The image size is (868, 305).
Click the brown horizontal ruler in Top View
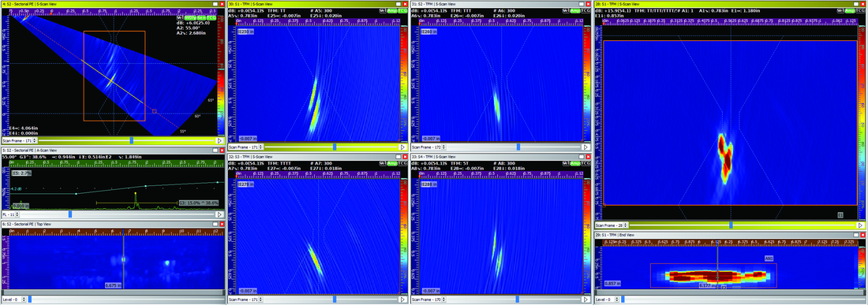pyautogui.click(x=118, y=231)
